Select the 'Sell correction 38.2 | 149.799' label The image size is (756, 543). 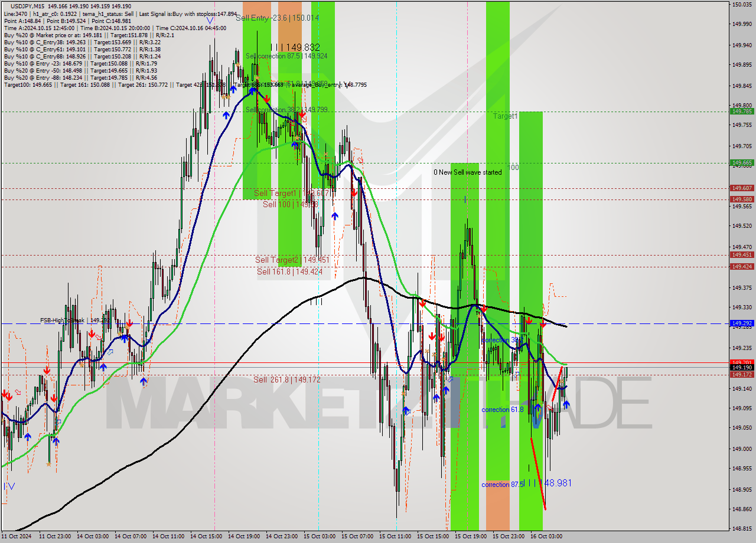286,110
